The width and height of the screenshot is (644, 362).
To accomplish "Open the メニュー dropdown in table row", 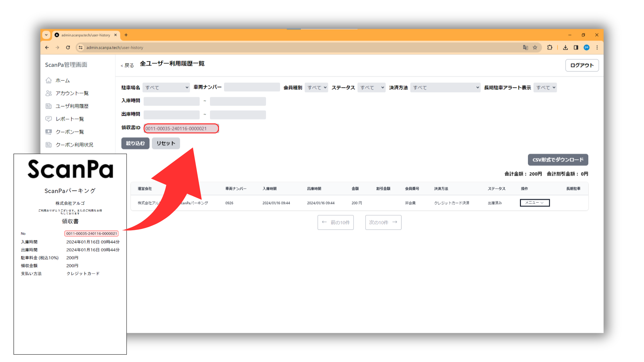I will [x=535, y=203].
